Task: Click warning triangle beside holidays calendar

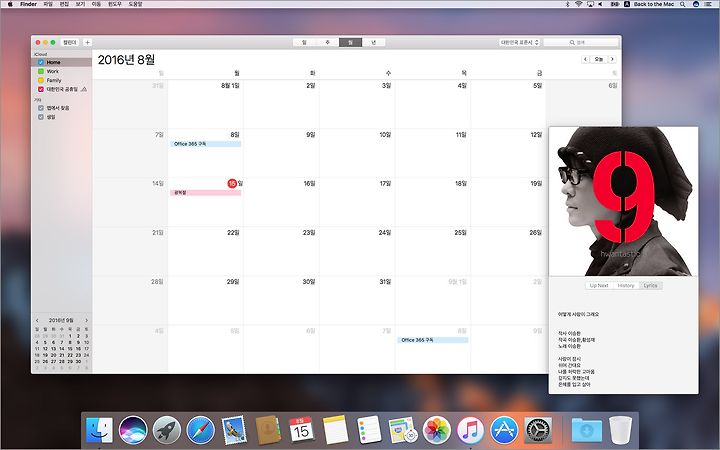Action: (84, 89)
